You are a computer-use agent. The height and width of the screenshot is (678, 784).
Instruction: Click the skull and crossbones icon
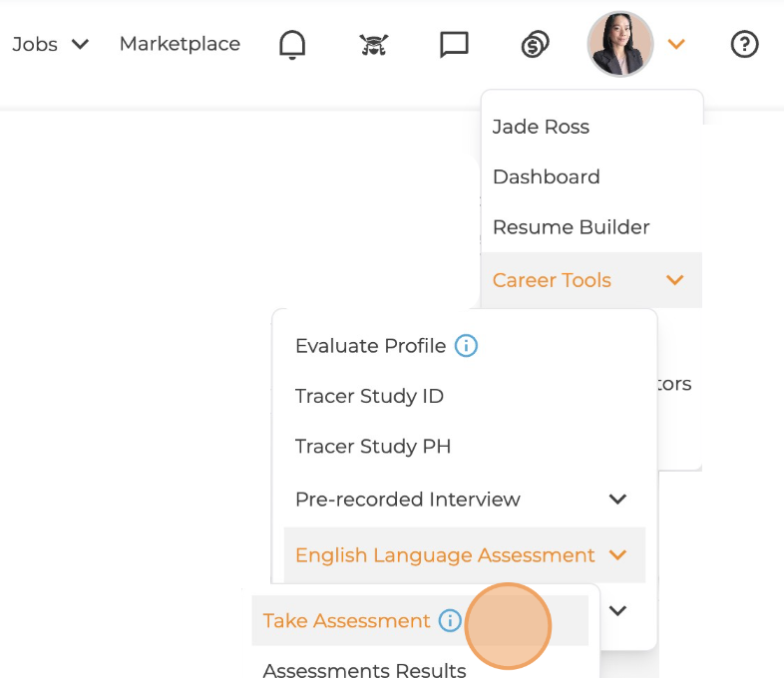point(373,44)
